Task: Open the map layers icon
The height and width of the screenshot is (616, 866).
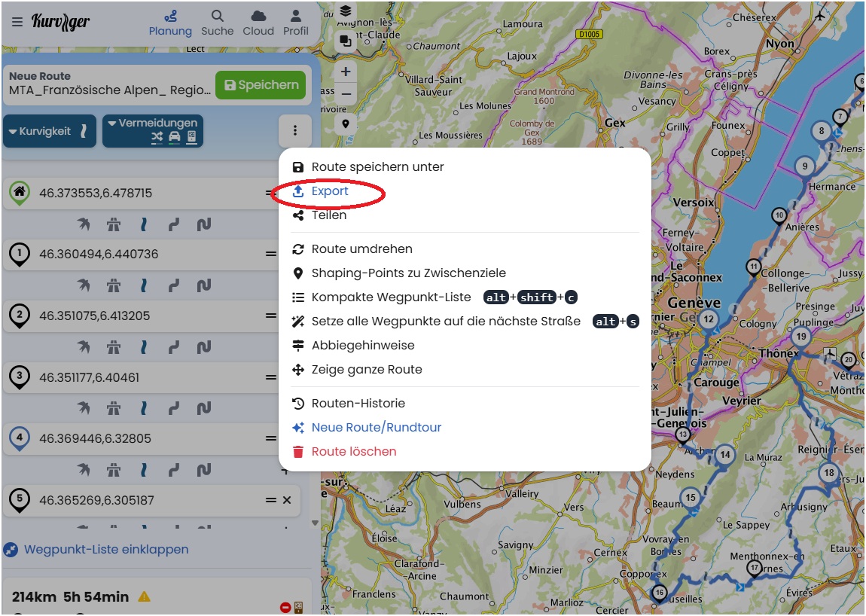Action: 346,11
